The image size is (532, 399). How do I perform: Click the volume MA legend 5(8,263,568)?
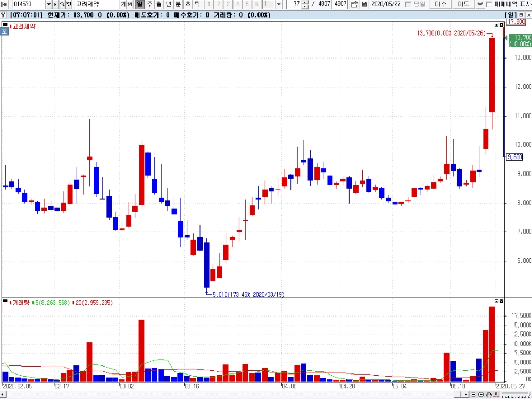[53, 302]
